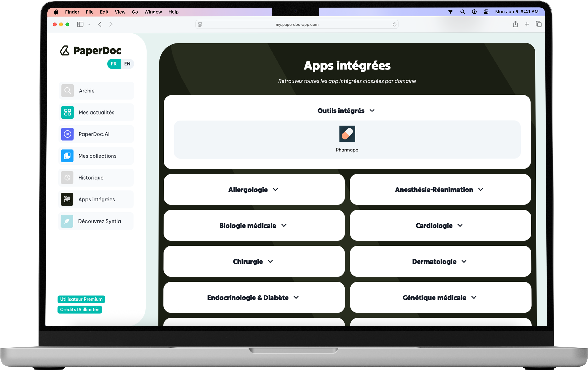Switch language to EN
588x370 pixels.
pos(127,64)
